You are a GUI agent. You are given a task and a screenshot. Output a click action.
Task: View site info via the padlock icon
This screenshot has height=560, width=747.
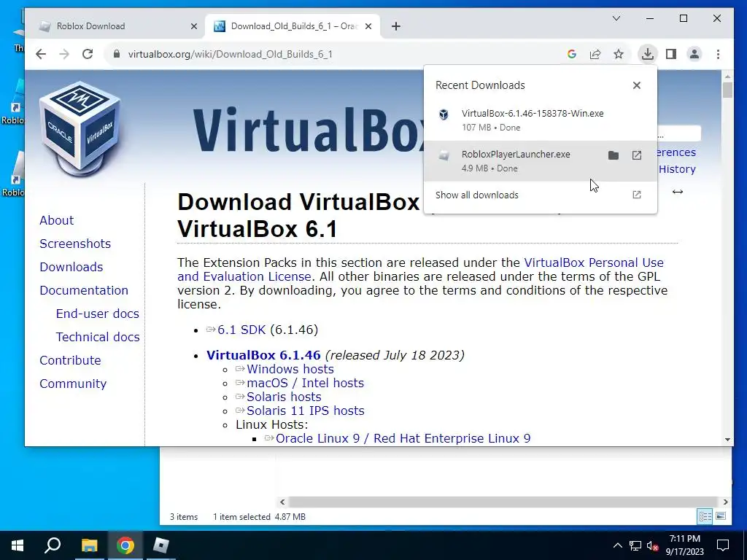pyautogui.click(x=117, y=54)
